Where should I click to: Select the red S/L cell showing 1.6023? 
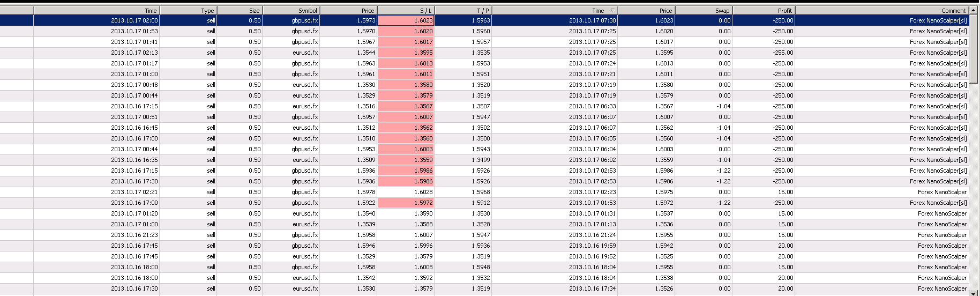406,20
